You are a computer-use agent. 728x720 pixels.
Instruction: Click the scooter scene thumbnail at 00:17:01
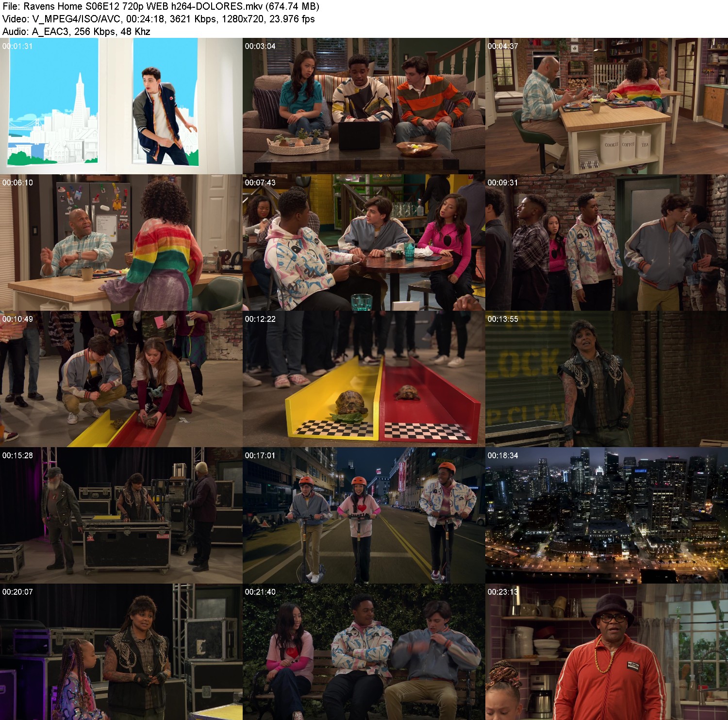364,516
